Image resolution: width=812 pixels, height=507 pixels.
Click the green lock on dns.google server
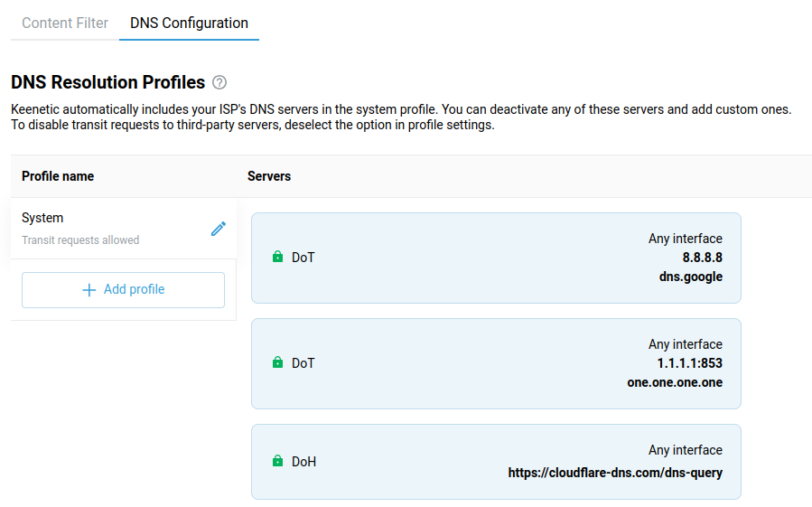(x=278, y=258)
